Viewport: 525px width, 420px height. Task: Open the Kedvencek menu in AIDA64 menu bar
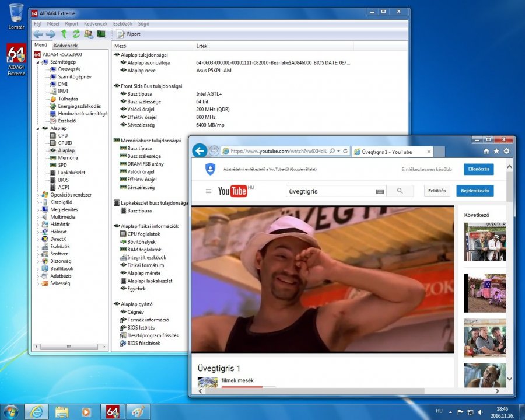pos(96,24)
